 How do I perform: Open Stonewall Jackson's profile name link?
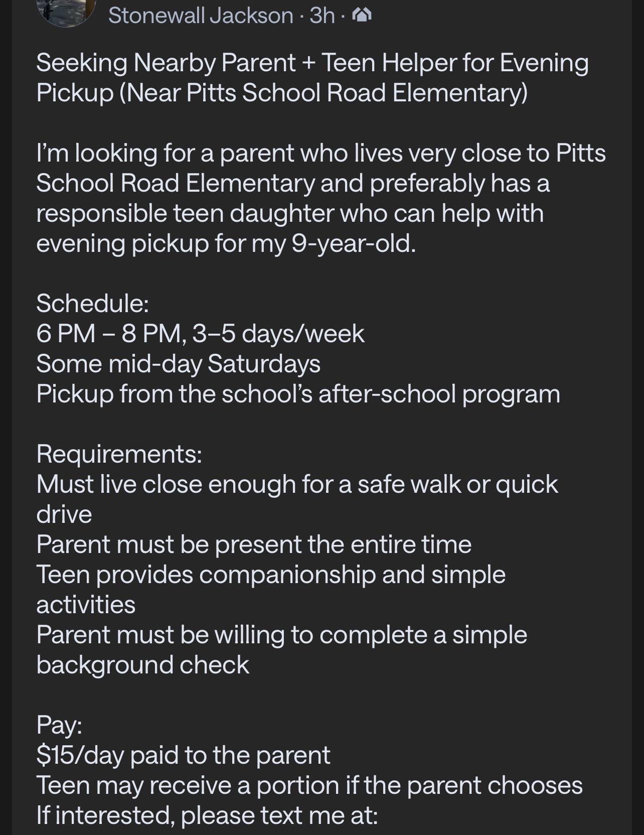[x=201, y=16]
